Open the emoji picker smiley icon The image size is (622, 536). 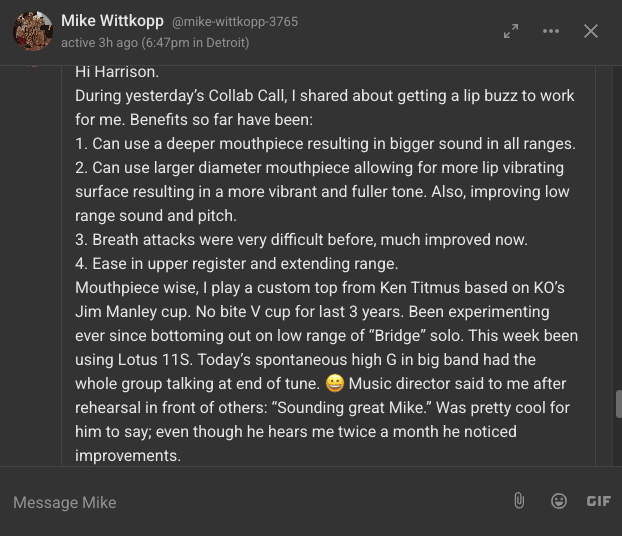point(559,501)
